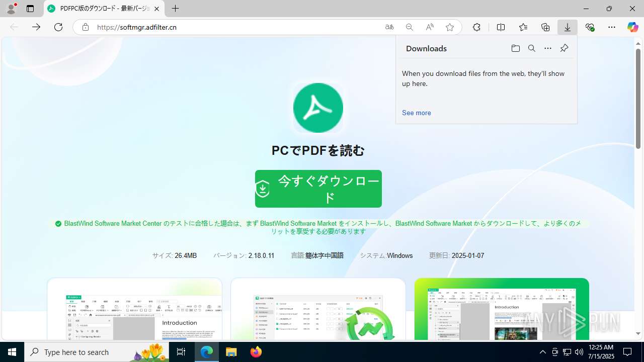This screenshot has width=644, height=362.
Task: Toggle the Downloads toolbar button
Action: point(568,27)
